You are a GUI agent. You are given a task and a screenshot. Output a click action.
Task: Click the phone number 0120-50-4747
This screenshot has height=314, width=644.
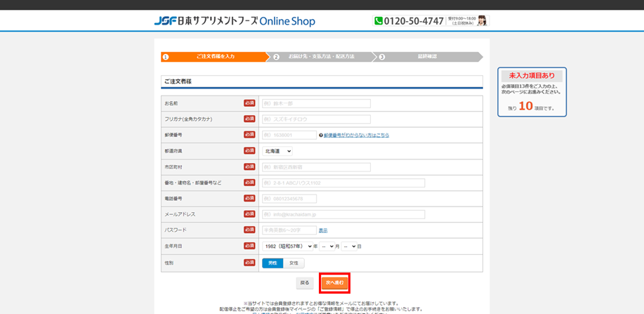click(x=414, y=21)
